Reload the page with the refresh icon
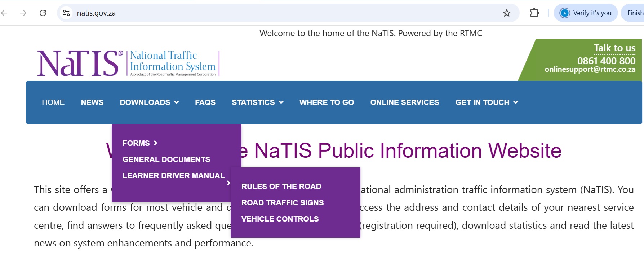 [43, 13]
